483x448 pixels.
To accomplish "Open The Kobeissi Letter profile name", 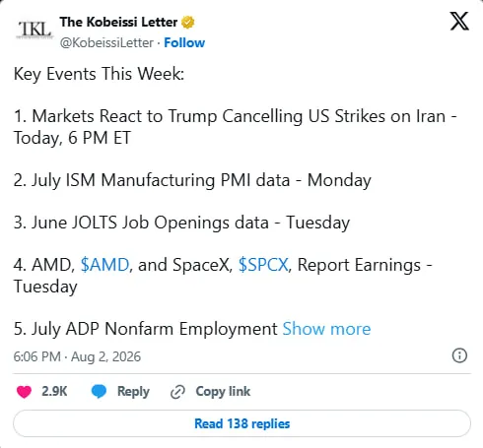I will (118, 22).
